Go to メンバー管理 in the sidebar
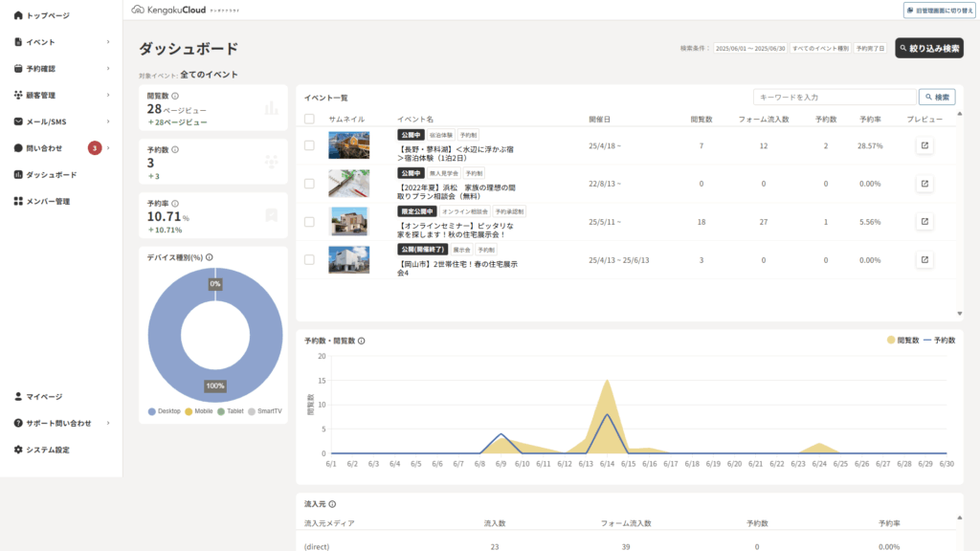This screenshot has width=980, height=551. point(48,202)
